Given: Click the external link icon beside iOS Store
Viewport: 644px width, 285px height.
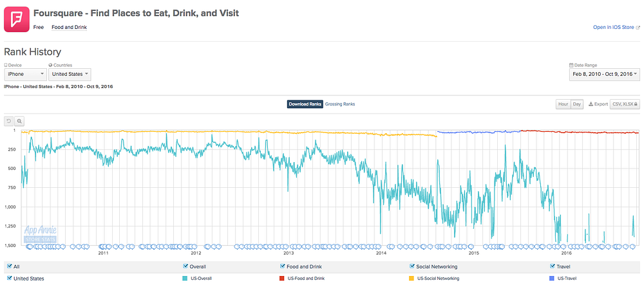Looking at the screenshot, I should [638, 28].
